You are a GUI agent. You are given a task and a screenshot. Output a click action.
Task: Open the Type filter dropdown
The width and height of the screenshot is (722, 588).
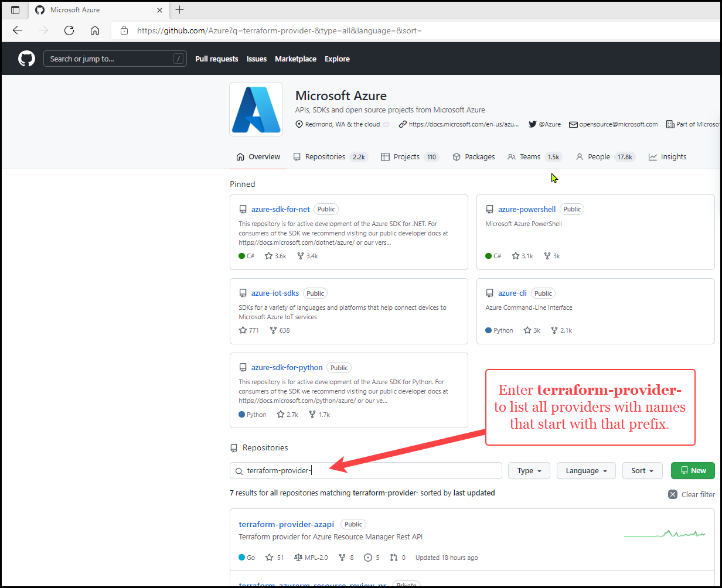(x=528, y=470)
